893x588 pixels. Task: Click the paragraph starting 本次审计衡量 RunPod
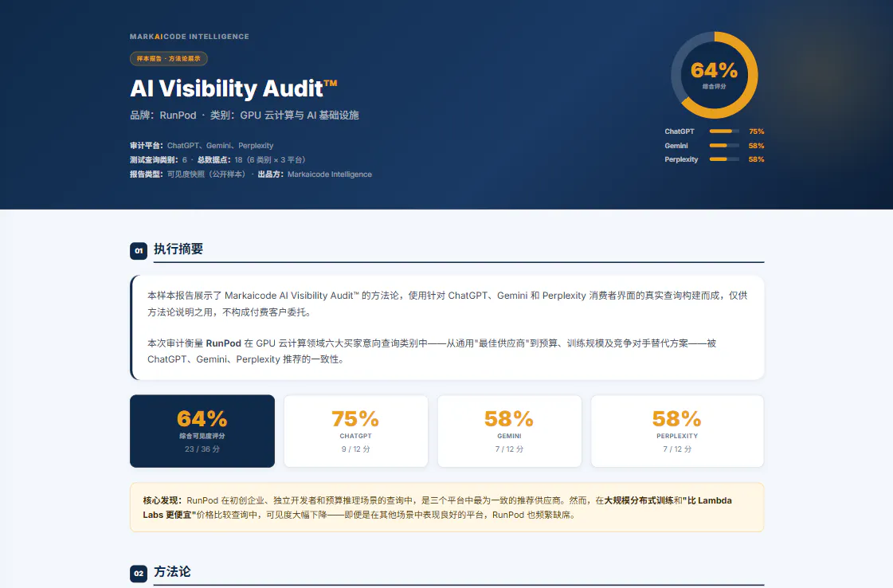432,351
